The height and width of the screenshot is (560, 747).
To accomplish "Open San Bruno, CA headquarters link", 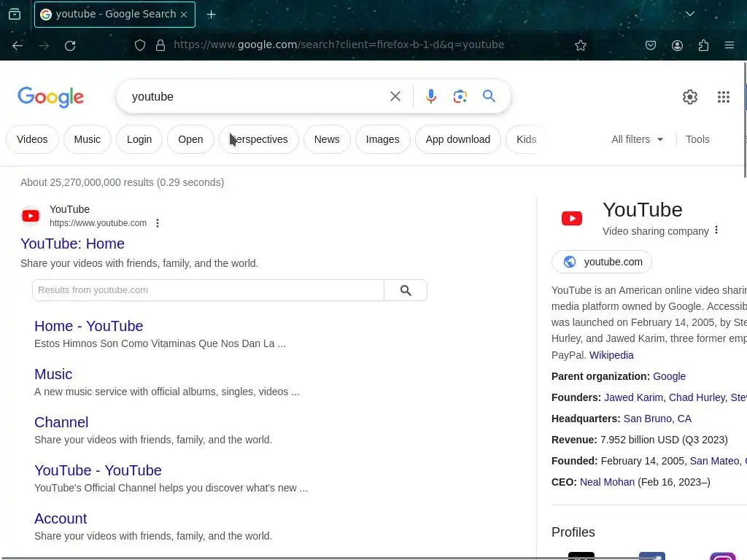I will [x=657, y=419].
